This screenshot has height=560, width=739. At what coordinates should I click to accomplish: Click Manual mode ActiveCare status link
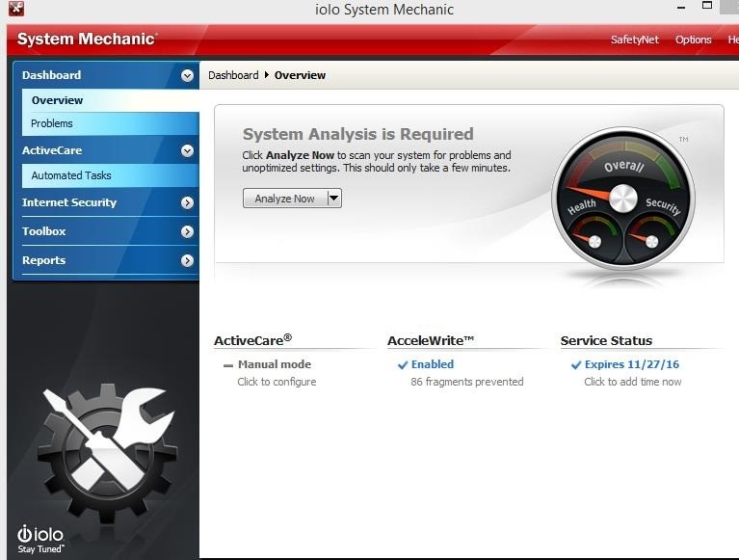(275, 364)
